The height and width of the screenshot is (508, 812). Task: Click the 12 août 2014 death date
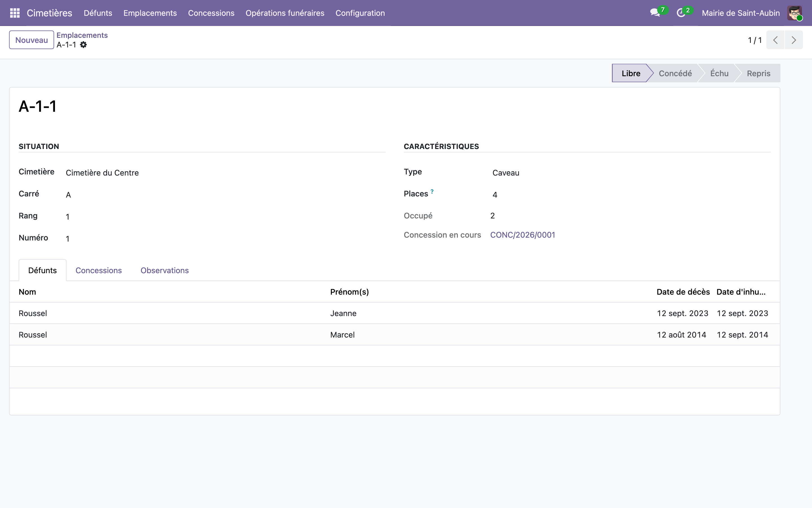681,335
